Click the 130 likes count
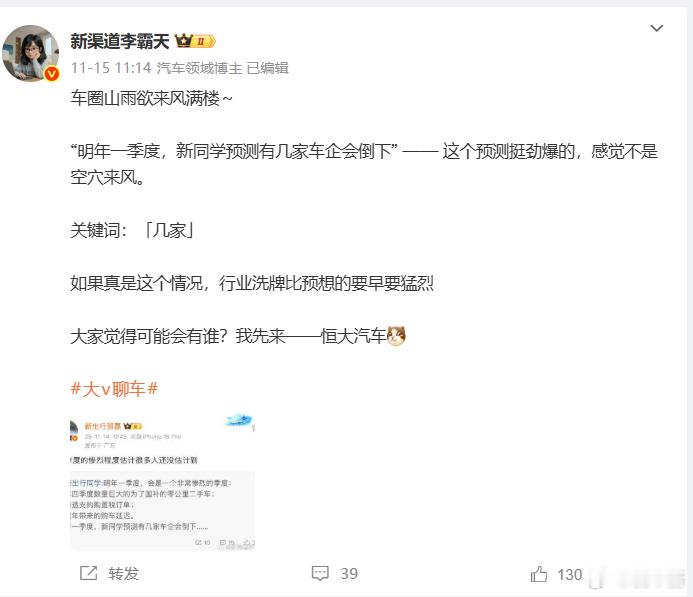Viewport: 693px width, 597px height. [x=570, y=574]
